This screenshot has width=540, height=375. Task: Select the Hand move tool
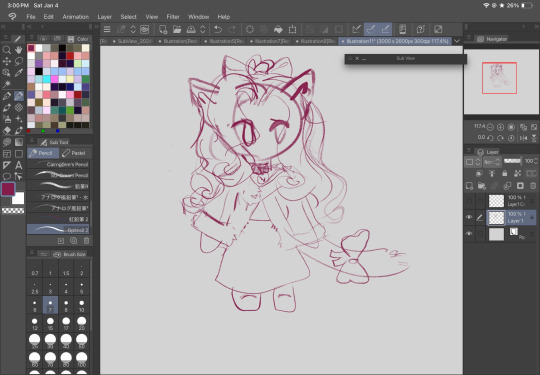pyautogui.click(x=19, y=50)
